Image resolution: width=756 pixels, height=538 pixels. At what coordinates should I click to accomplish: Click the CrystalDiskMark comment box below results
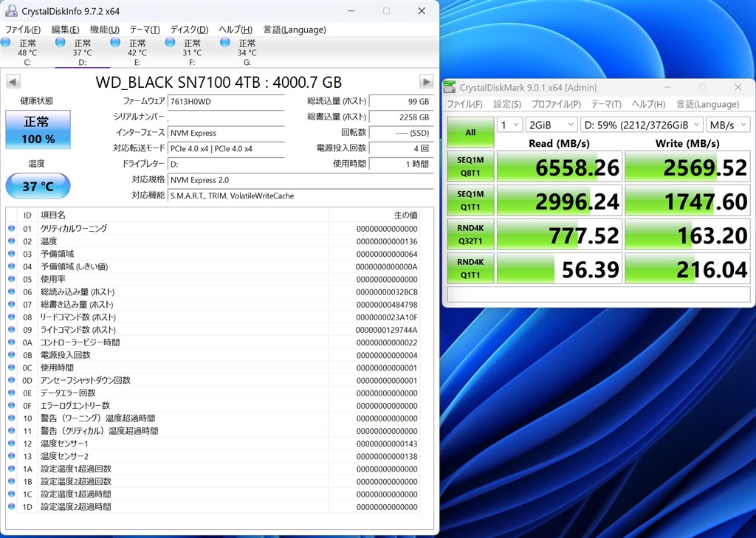(598, 294)
